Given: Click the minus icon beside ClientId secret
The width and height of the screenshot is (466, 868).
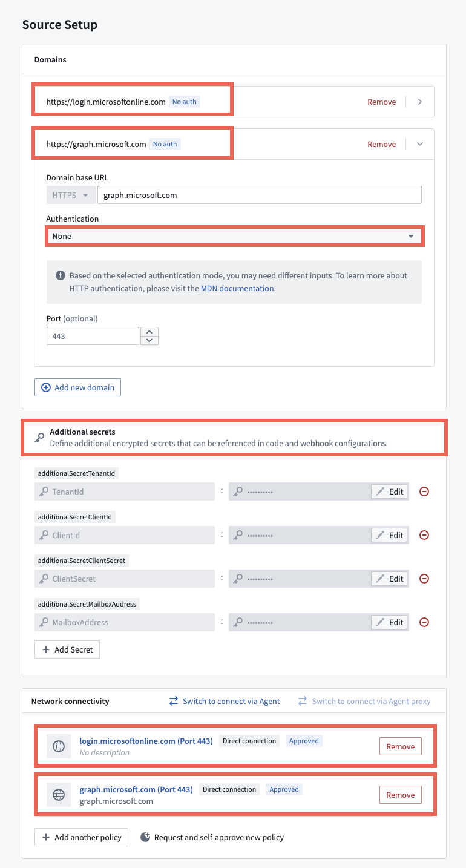Looking at the screenshot, I should point(424,535).
